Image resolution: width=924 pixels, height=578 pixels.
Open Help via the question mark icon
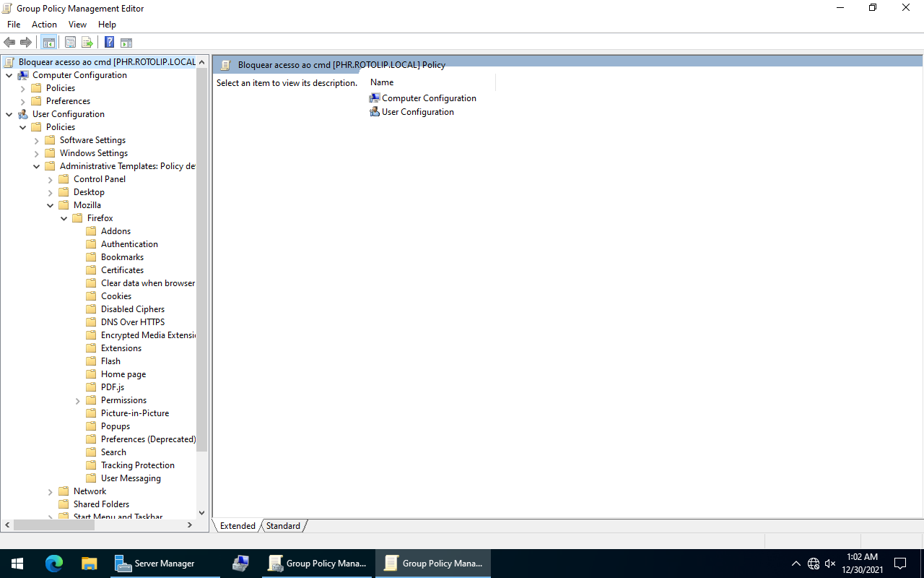(x=109, y=42)
